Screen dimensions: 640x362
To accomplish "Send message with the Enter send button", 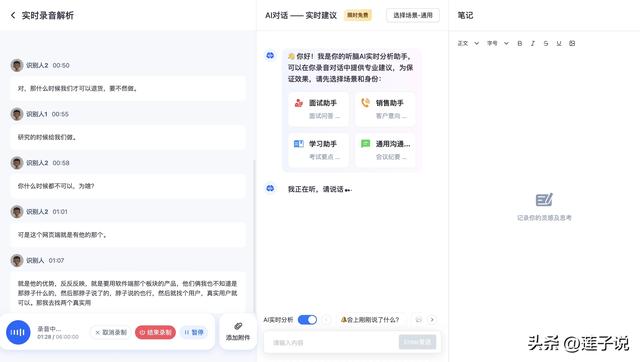I will point(417,342).
